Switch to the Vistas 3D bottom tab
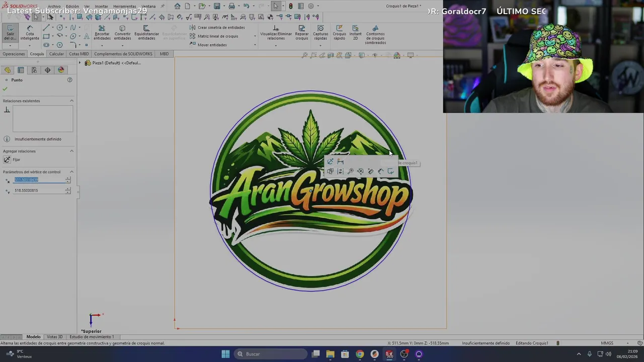The height and width of the screenshot is (362, 644). tap(54, 337)
